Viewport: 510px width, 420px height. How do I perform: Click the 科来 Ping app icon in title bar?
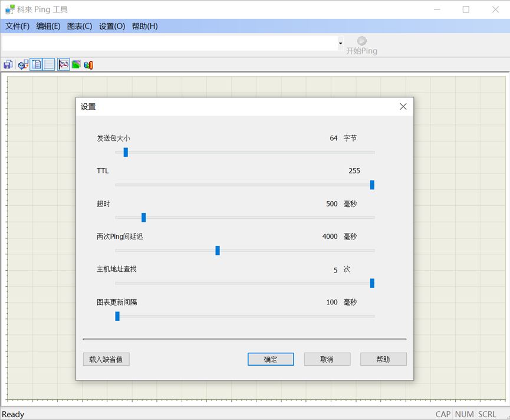10,9
